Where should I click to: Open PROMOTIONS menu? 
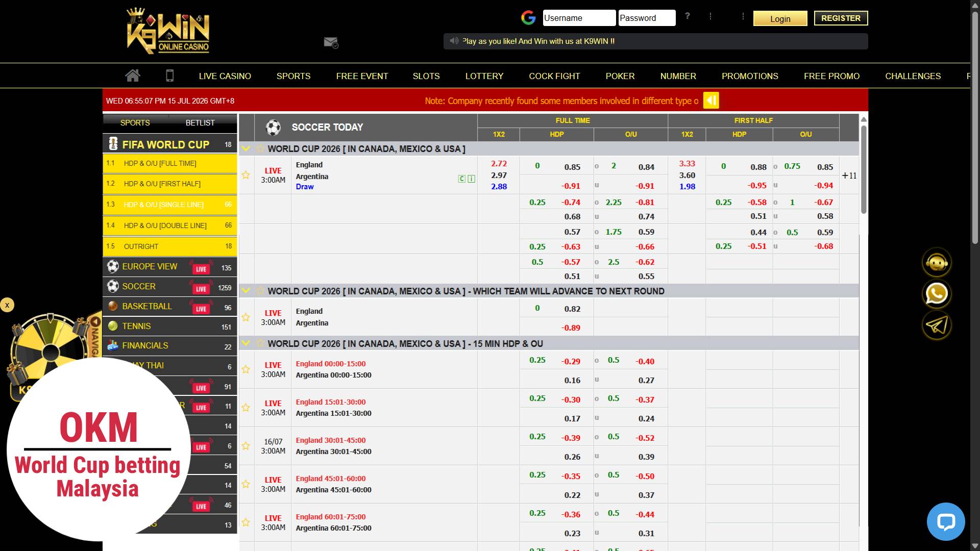click(x=750, y=76)
